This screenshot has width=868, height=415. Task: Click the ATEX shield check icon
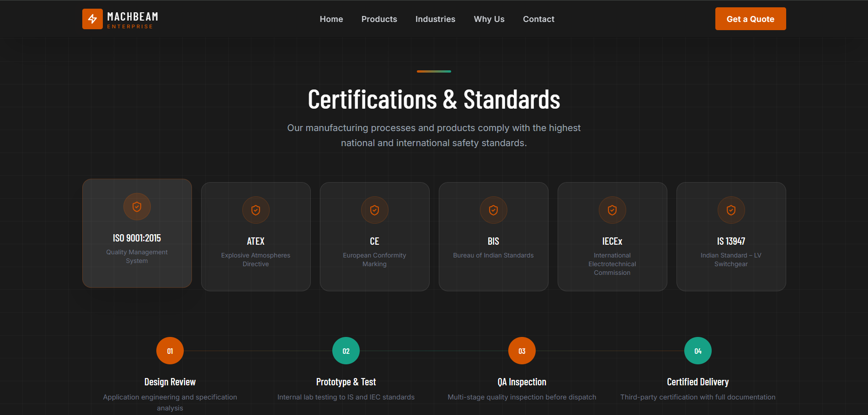click(256, 210)
